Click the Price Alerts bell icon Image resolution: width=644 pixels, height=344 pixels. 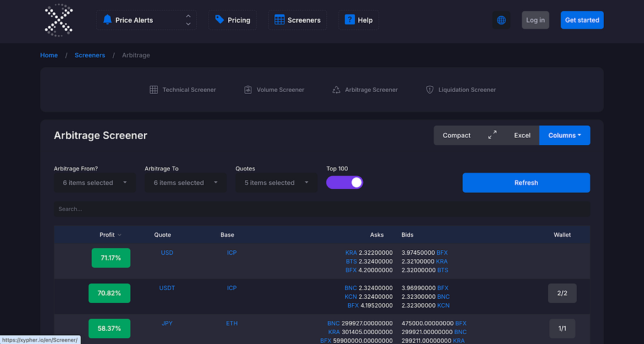(107, 19)
